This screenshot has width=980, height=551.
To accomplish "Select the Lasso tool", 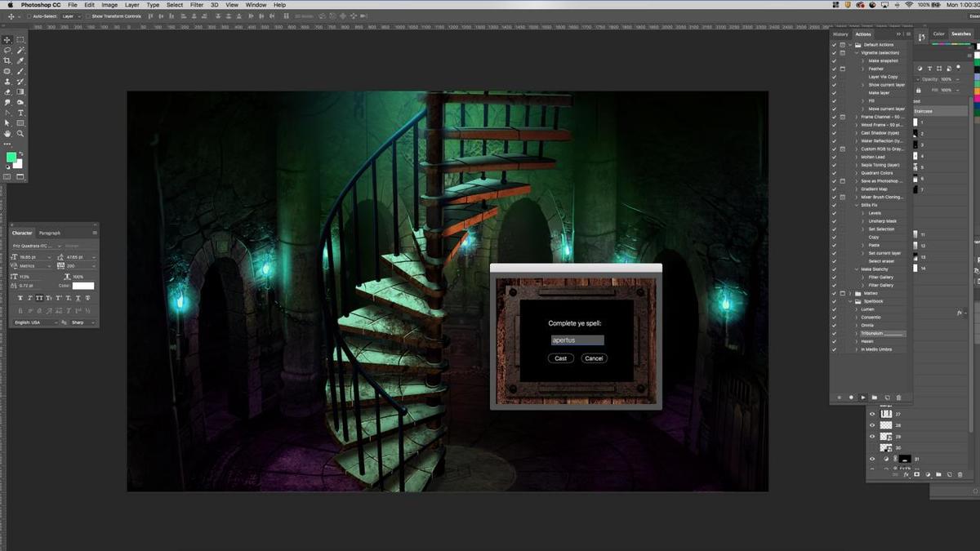I will tap(7, 50).
